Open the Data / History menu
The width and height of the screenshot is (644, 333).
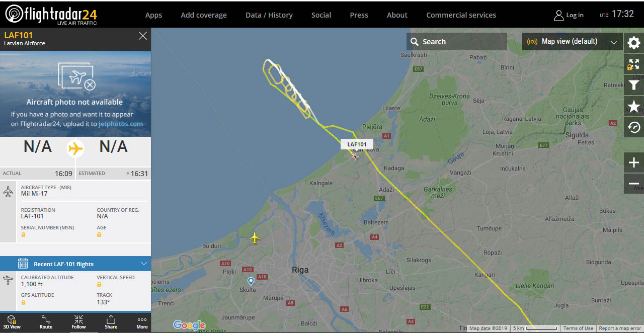(269, 15)
